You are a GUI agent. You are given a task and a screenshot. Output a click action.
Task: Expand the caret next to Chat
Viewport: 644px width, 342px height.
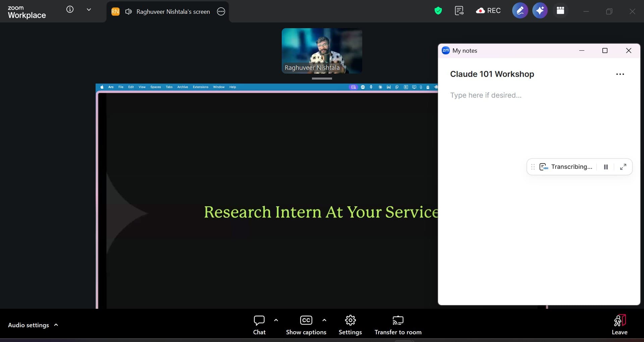tap(276, 320)
